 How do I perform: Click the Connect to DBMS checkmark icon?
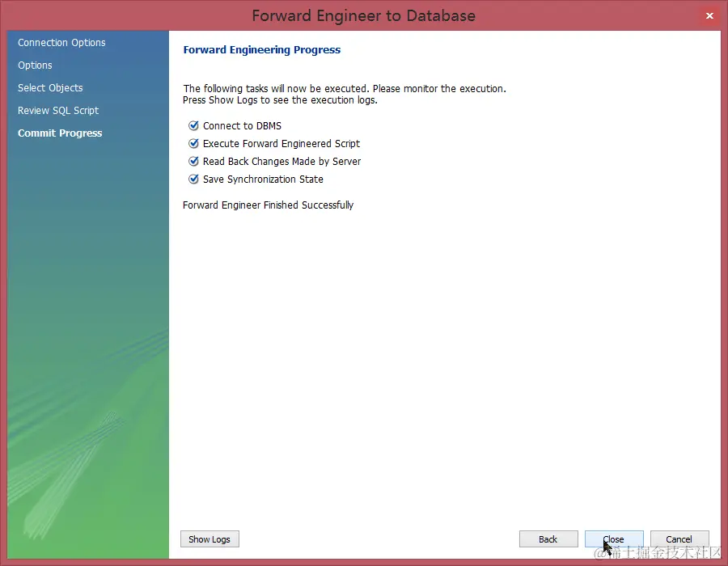pos(193,125)
